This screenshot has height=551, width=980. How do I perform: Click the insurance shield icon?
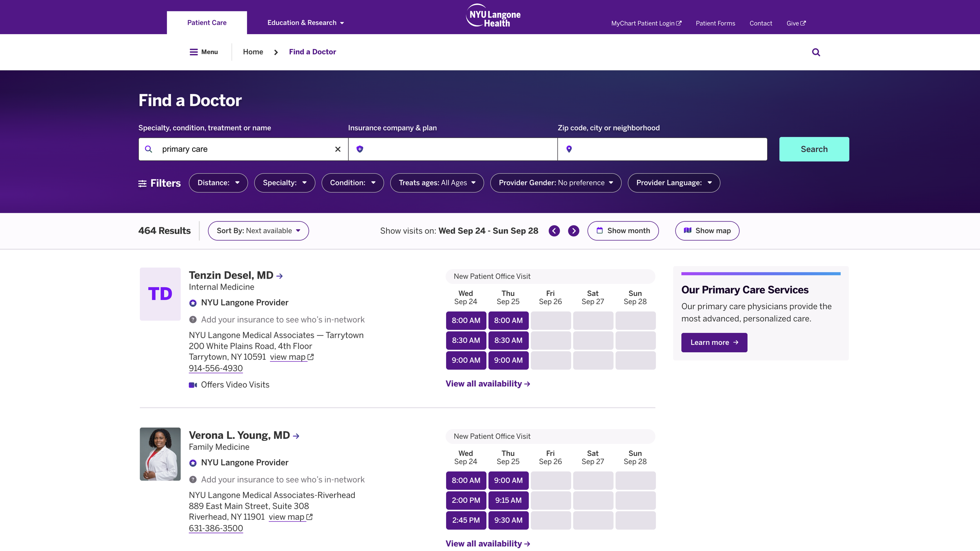point(360,149)
